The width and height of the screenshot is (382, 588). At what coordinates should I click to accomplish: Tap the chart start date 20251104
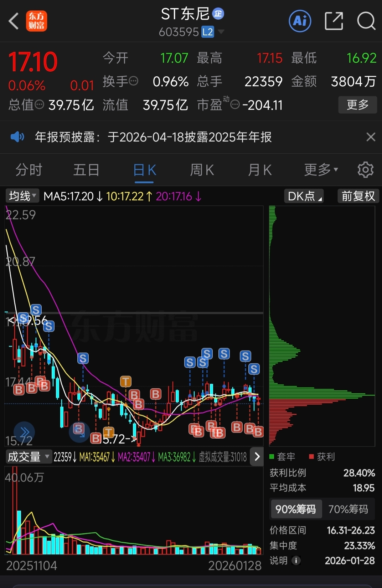(x=32, y=566)
